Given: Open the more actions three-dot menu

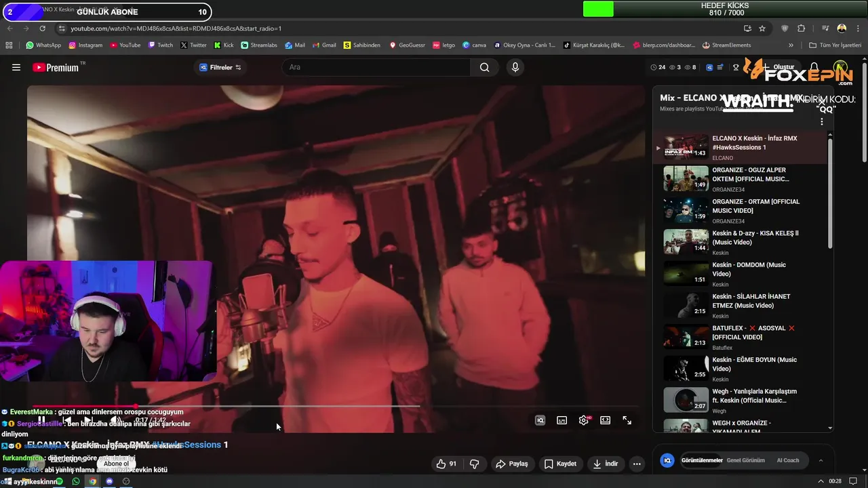Looking at the screenshot, I should pos(637,464).
